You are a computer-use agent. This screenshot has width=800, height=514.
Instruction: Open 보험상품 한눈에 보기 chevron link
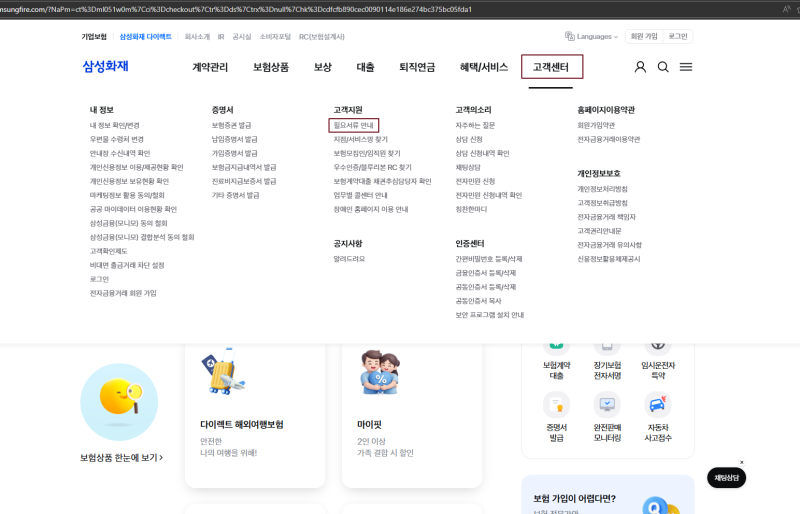coord(121,458)
